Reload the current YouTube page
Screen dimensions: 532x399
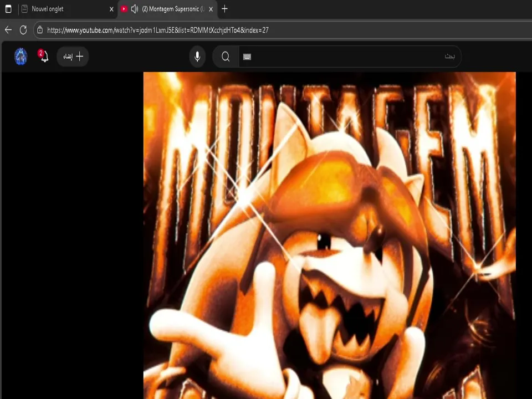pos(23,30)
